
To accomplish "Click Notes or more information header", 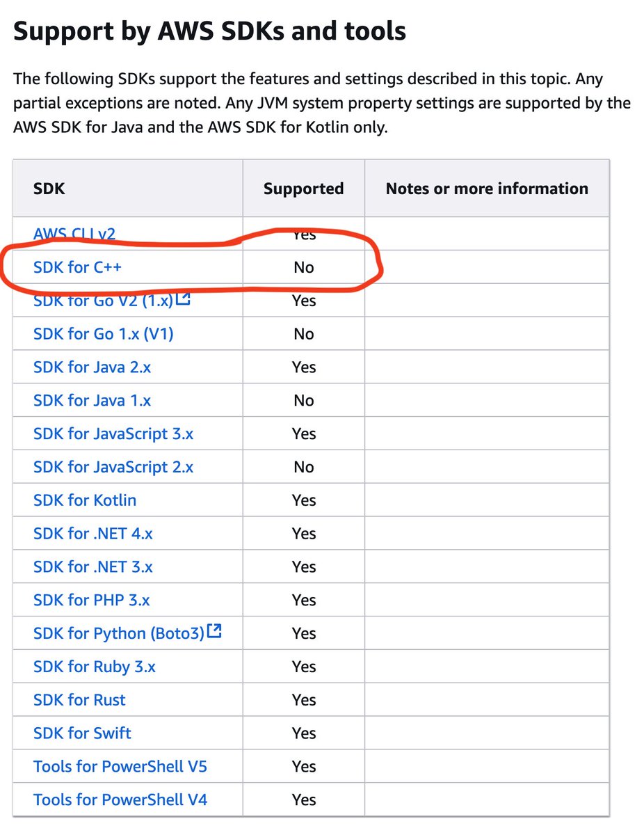I will 487,189.
